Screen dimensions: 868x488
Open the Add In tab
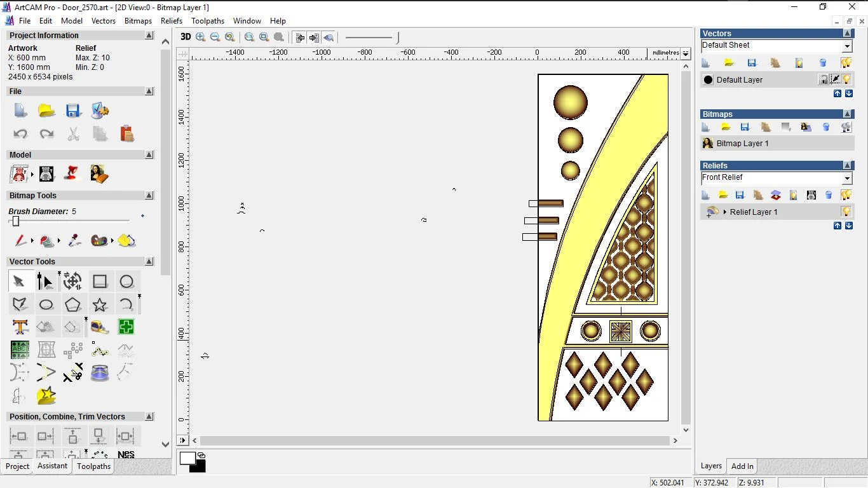click(742, 466)
